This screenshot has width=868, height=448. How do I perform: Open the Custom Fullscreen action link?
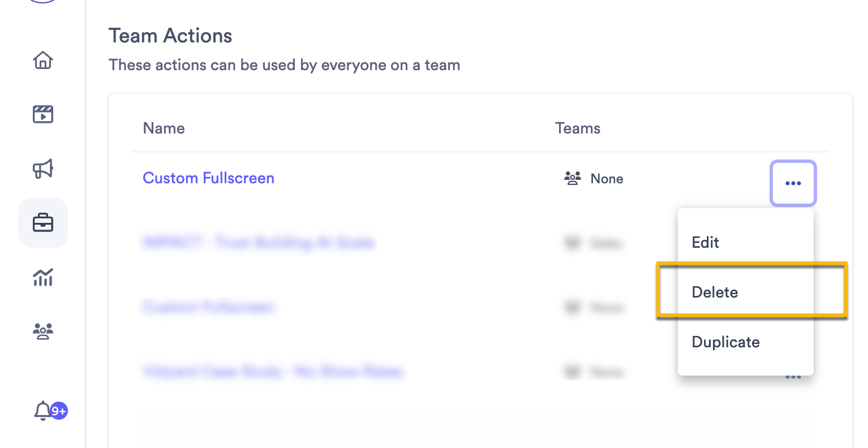[x=208, y=178]
